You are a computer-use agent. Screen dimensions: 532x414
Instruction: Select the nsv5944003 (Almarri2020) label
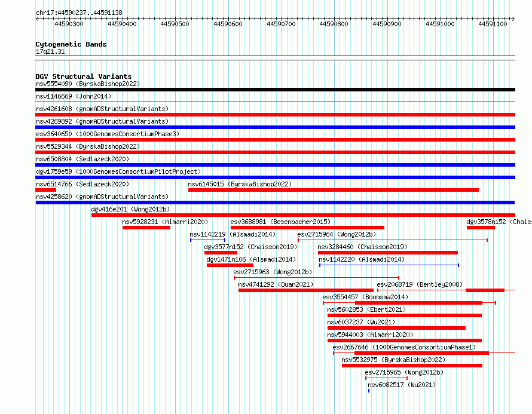370,335
